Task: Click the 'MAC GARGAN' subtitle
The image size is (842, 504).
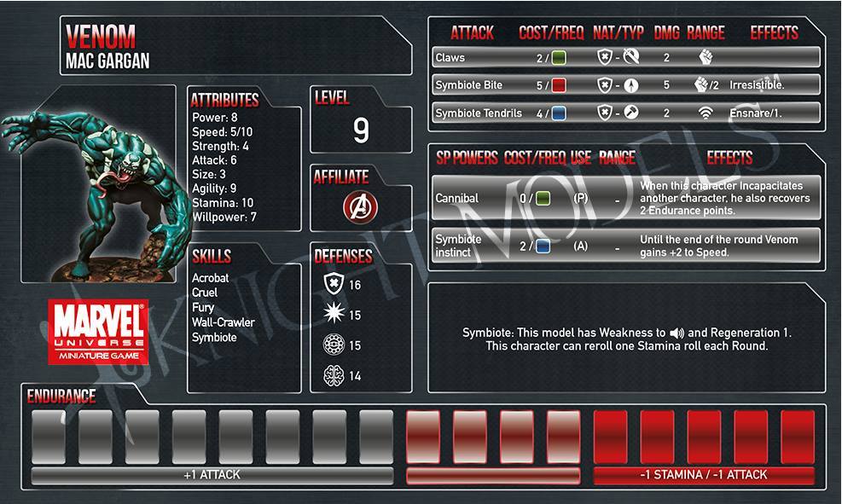Action: (x=107, y=61)
